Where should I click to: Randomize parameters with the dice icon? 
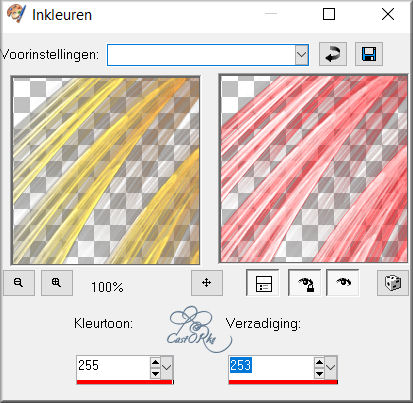pos(393,283)
